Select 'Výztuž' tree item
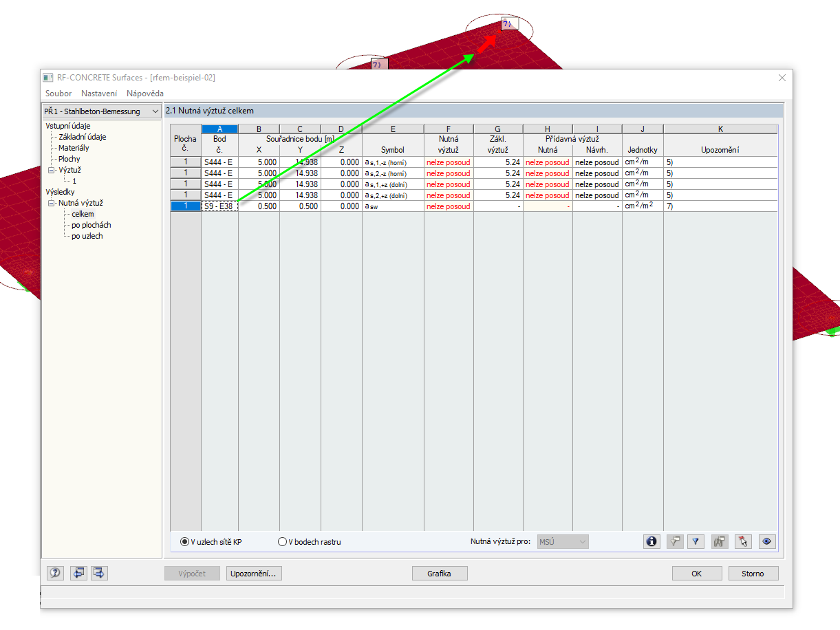The image size is (840, 630). pyautogui.click(x=70, y=170)
